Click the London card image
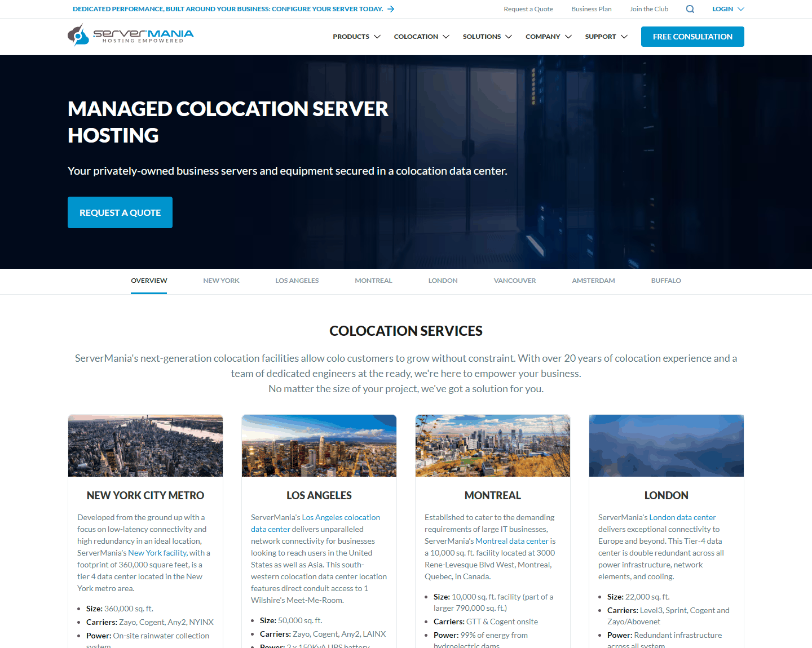This screenshot has width=812, height=648. (667, 446)
